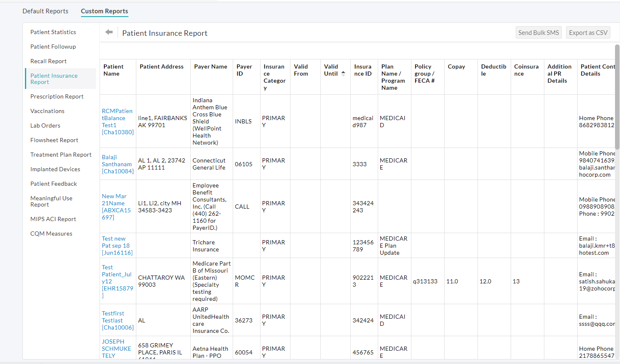
Task: Switch to the Default Reports tab
Action: (45, 11)
